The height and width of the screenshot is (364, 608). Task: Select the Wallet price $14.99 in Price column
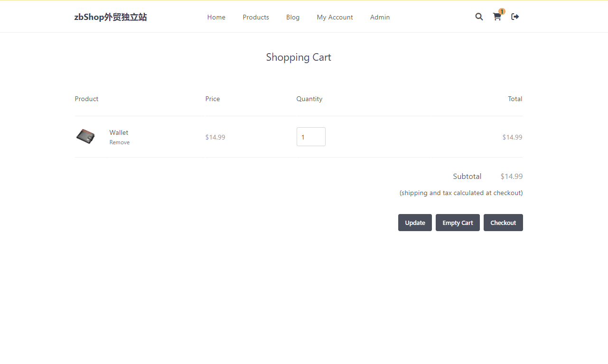pos(215,137)
